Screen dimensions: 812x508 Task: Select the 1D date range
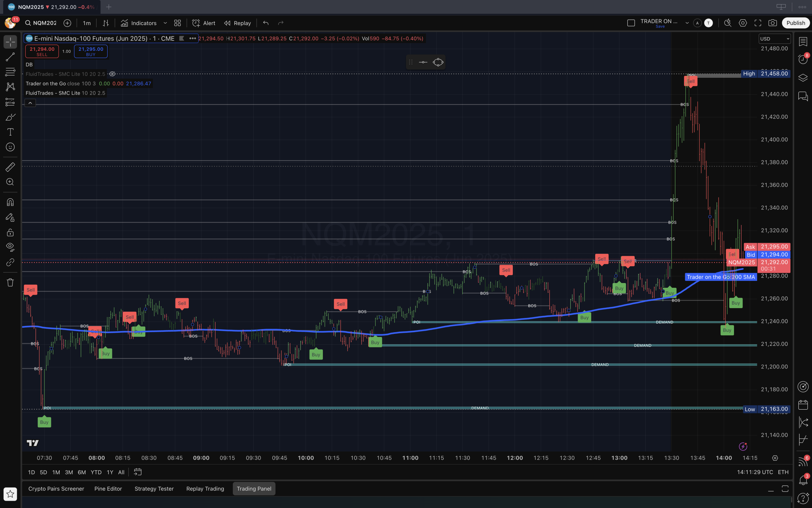31,472
